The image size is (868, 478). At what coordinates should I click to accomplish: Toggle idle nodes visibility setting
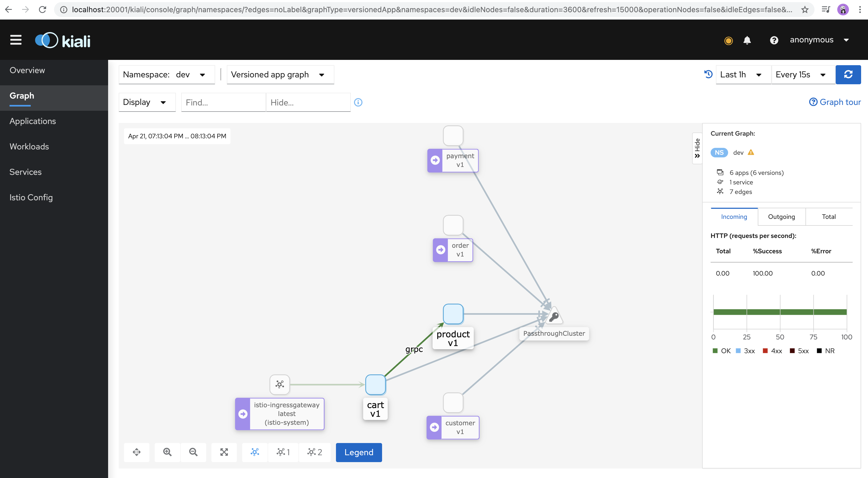[144, 102]
